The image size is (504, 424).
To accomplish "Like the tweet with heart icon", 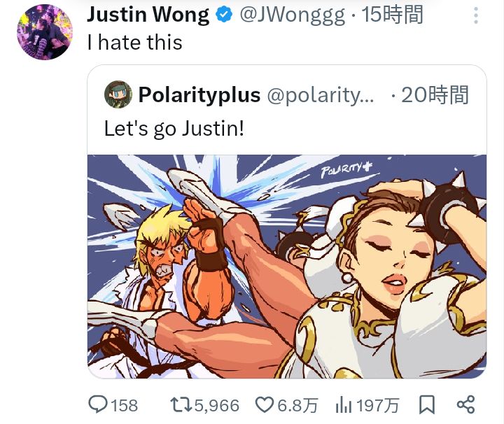I will 265,404.
